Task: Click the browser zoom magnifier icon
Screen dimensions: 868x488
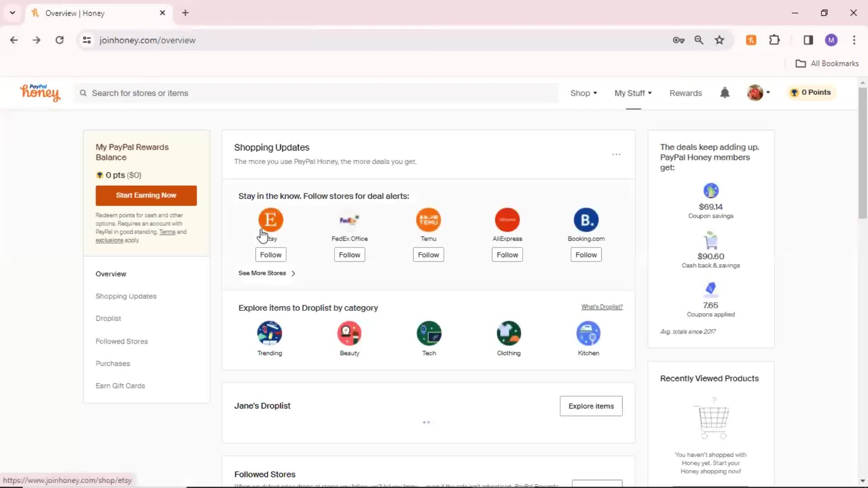Action: 699,40
